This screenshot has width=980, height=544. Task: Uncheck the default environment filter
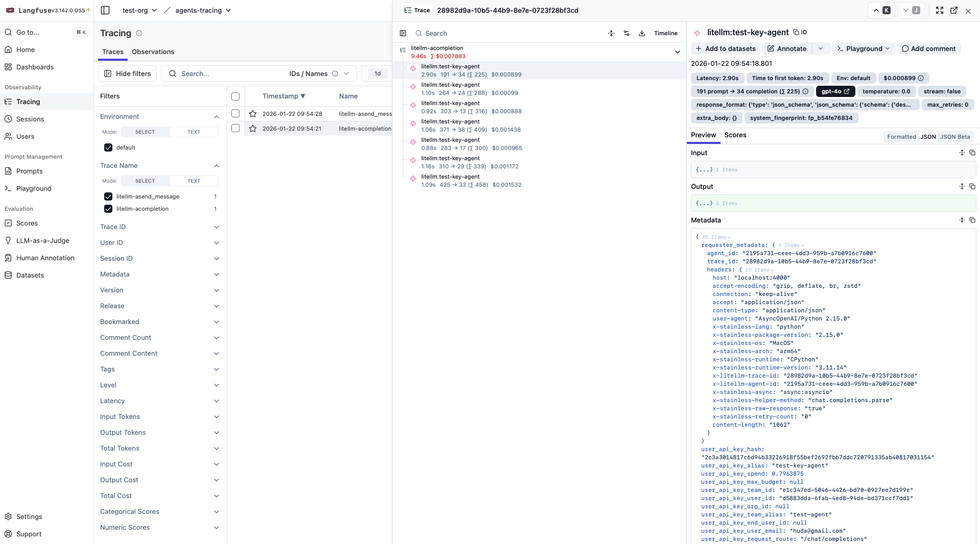[108, 147]
